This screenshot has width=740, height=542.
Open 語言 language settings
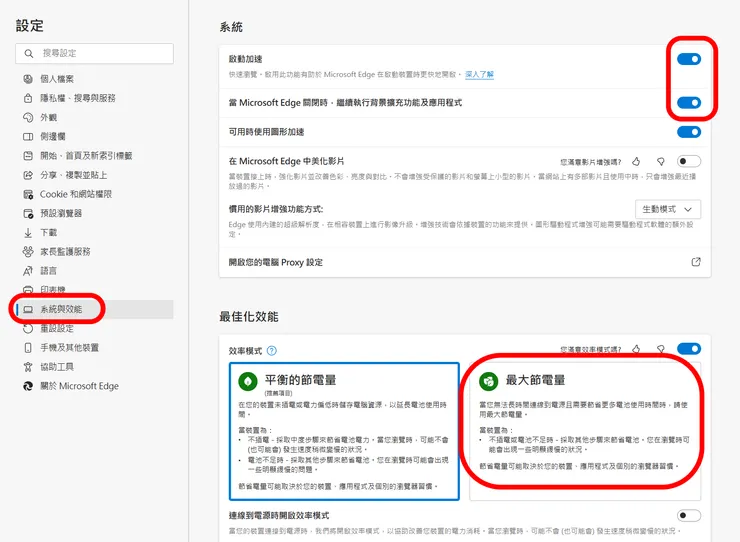coord(48,271)
